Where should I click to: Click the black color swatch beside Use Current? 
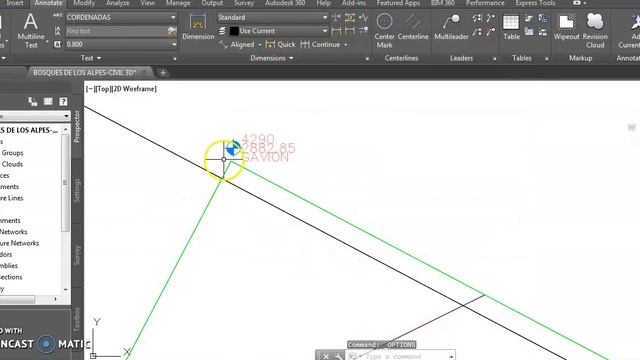[x=234, y=31]
